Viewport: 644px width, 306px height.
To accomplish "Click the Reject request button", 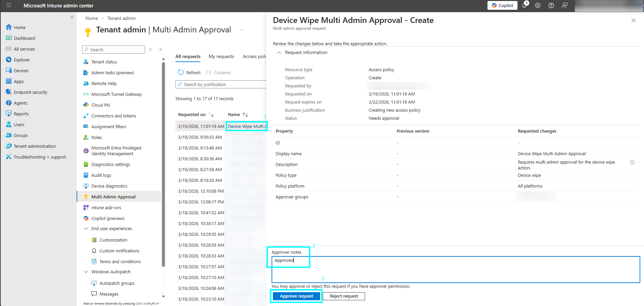I will pos(344,296).
